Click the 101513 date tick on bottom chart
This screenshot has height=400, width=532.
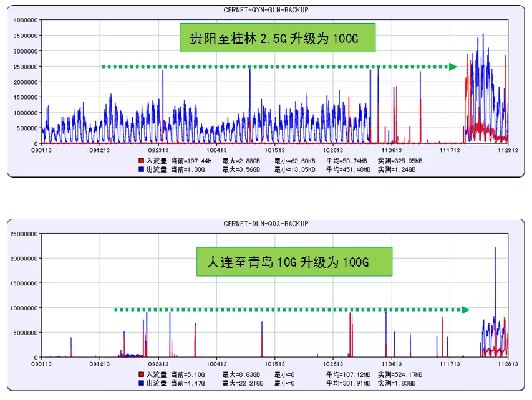coord(274,364)
